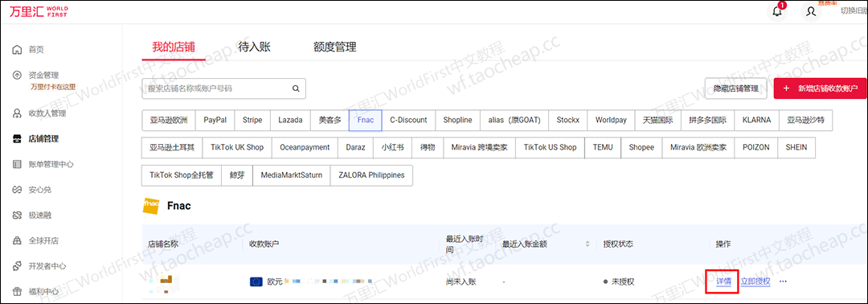Click the 收款人管理 person icon
This screenshot has width=868, height=304.
(17, 113)
